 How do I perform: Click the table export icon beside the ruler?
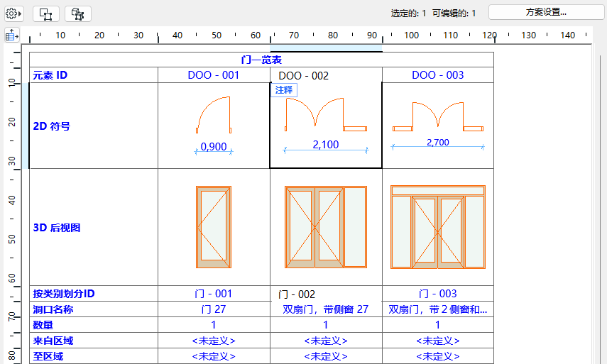[12, 35]
